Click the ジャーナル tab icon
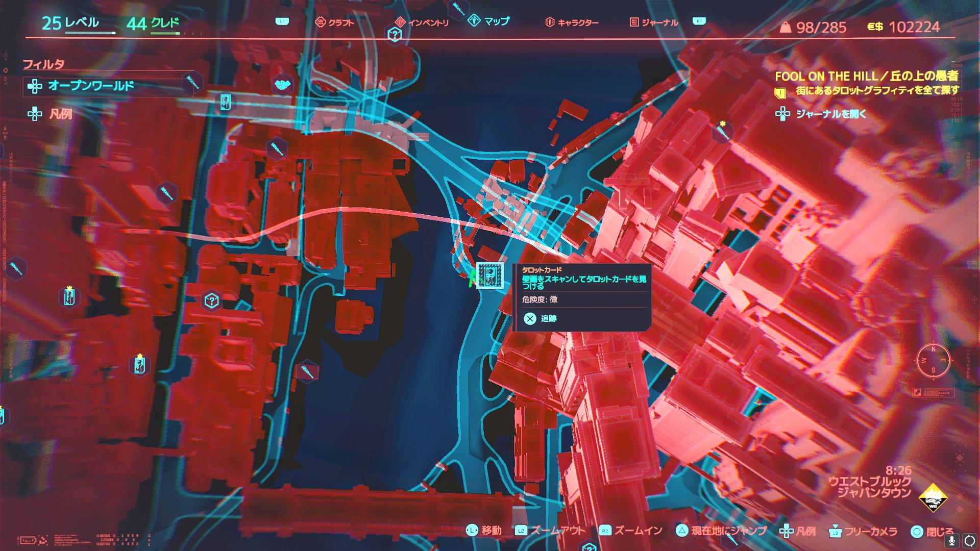Image resolution: width=980 pixels, height=551 pixels. 634,22
